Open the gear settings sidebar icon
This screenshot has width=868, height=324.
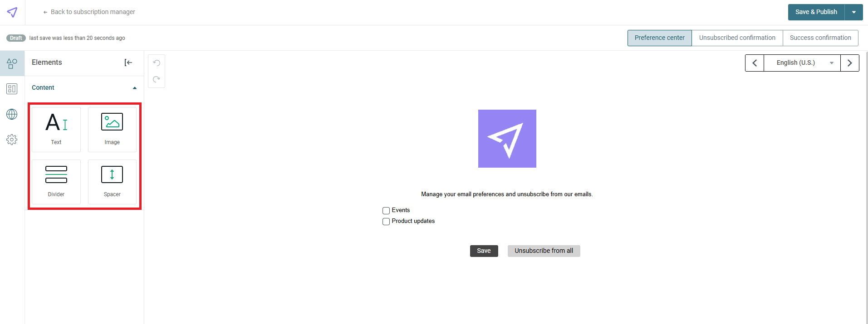12,140
